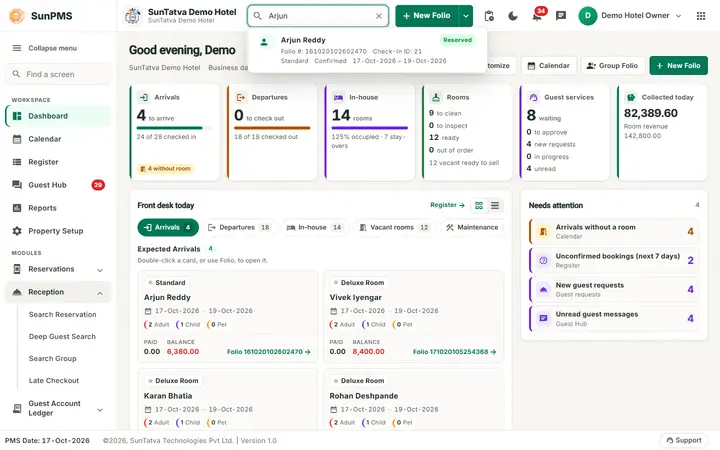Switch Front desk to list view
The image size is (720, 450).
[495, 205]
